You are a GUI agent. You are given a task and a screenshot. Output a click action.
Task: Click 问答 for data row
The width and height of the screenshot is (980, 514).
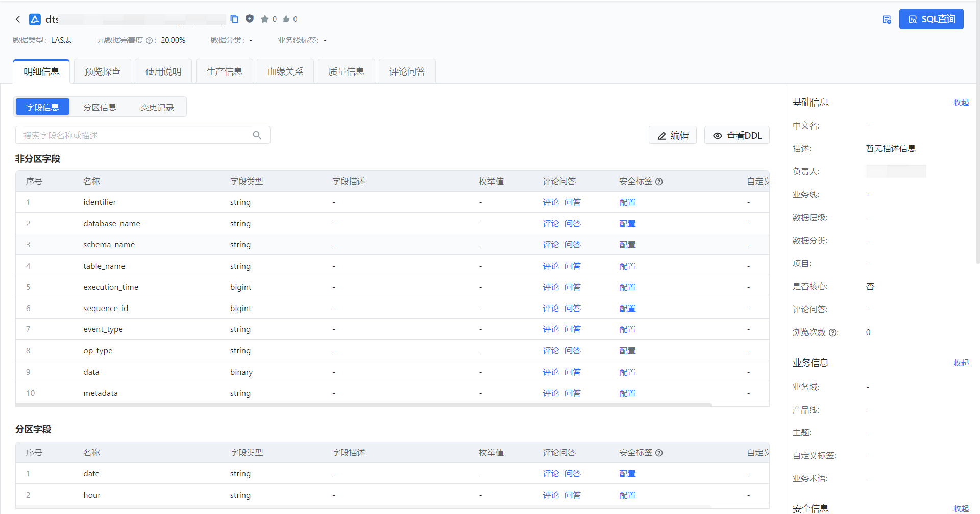click(x=573, y=372)
